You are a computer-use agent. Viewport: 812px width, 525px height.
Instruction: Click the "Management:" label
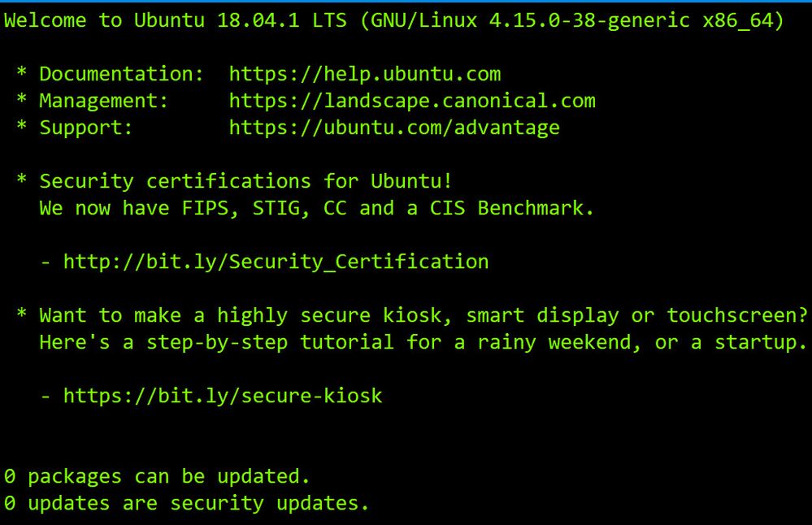click(x=104, y=102)
